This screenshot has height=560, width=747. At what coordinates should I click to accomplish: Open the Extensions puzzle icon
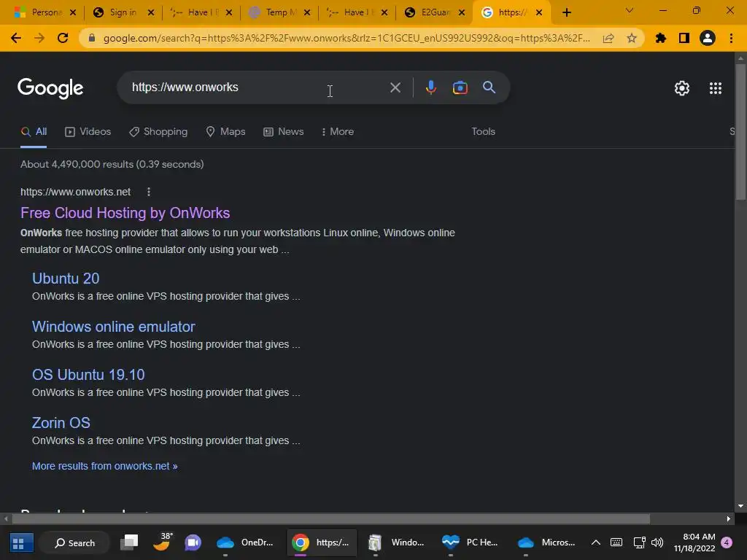pos(661,38)
